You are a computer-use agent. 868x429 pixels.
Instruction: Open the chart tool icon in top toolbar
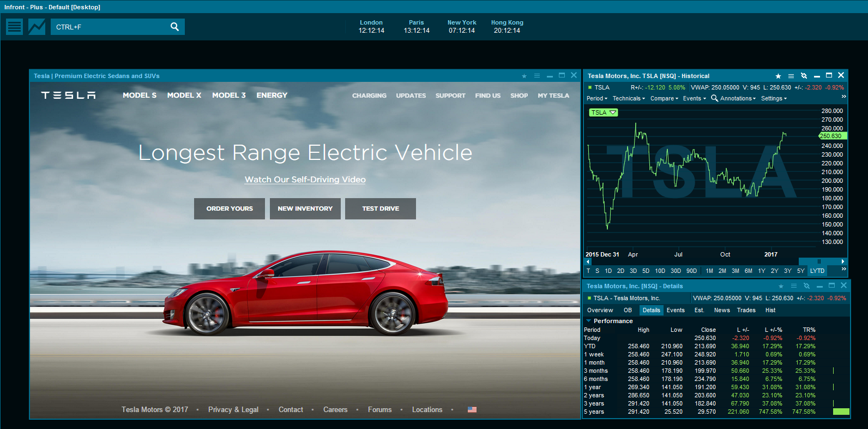point(37,26)
